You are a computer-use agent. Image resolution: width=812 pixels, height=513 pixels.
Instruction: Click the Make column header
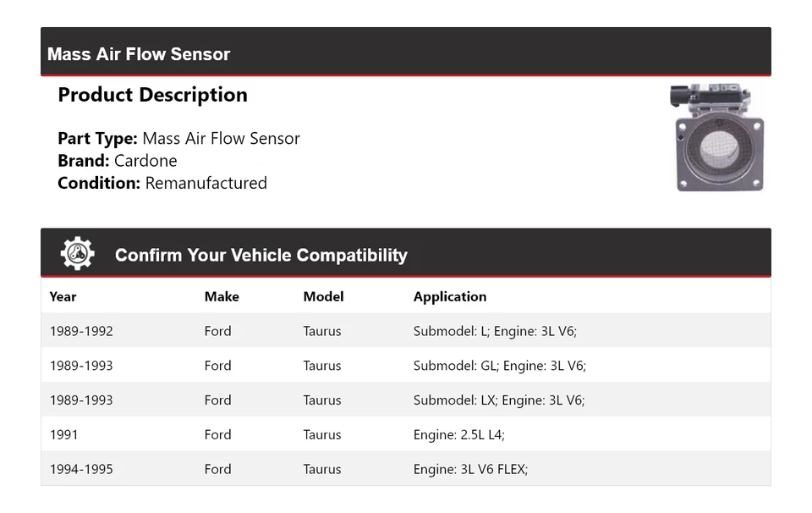click(222, 296)
